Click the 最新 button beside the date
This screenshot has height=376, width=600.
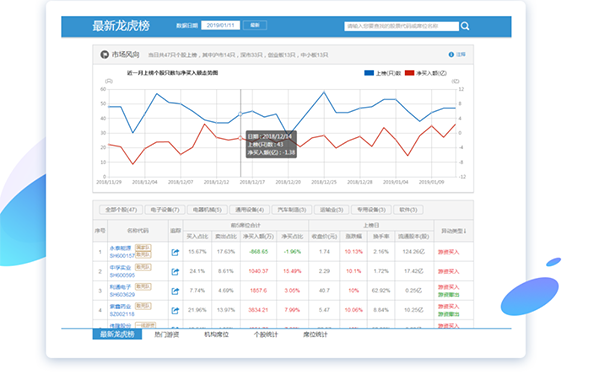pyautogui.click(x=255, y=25)
